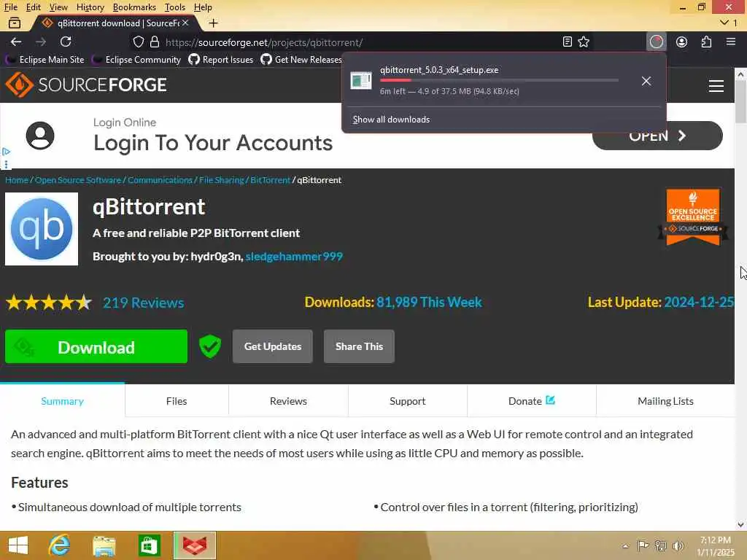The height and width of the screenshot is (560, 747).
Task: Open Internet Explorer from taskbar
Action: 59,545
